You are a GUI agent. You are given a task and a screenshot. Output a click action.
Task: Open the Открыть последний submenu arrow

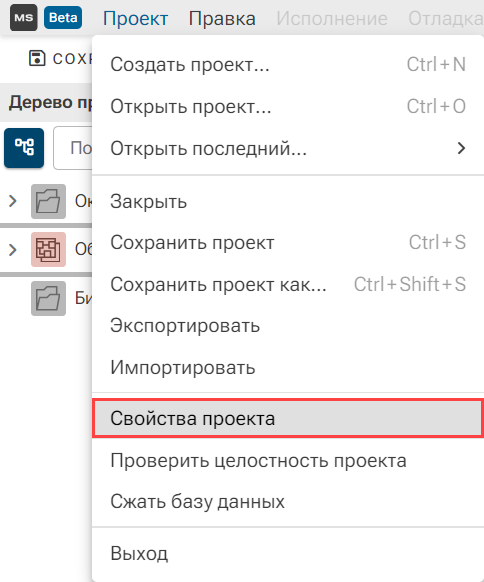tap(461, 148)
